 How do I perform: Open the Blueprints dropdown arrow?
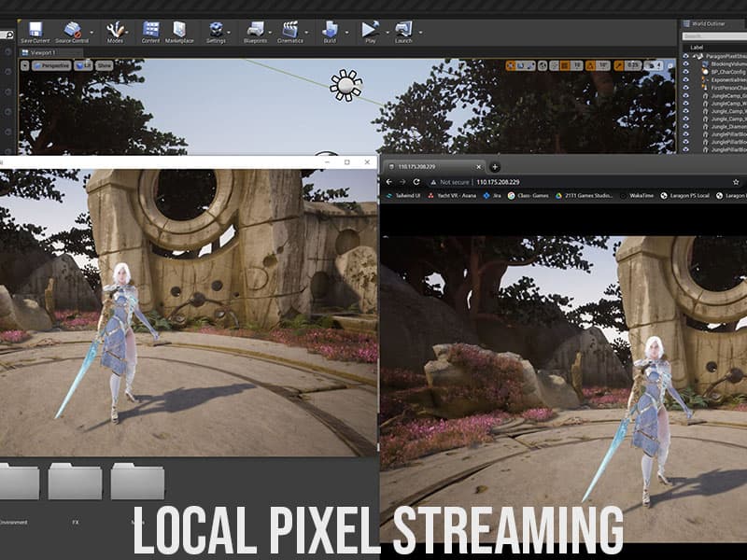pyautogui.click(x=270, y=33)
